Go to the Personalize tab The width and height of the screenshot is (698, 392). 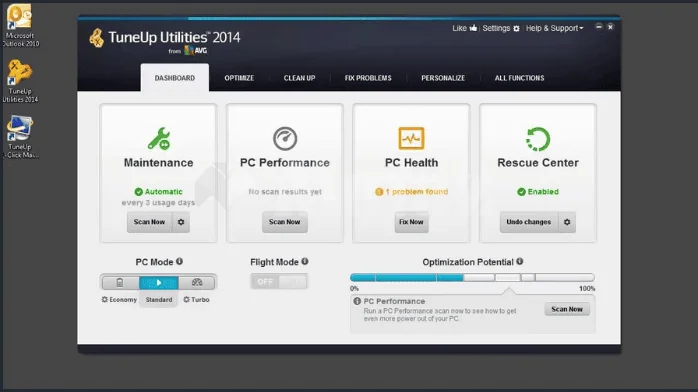(x=443, y=78)
